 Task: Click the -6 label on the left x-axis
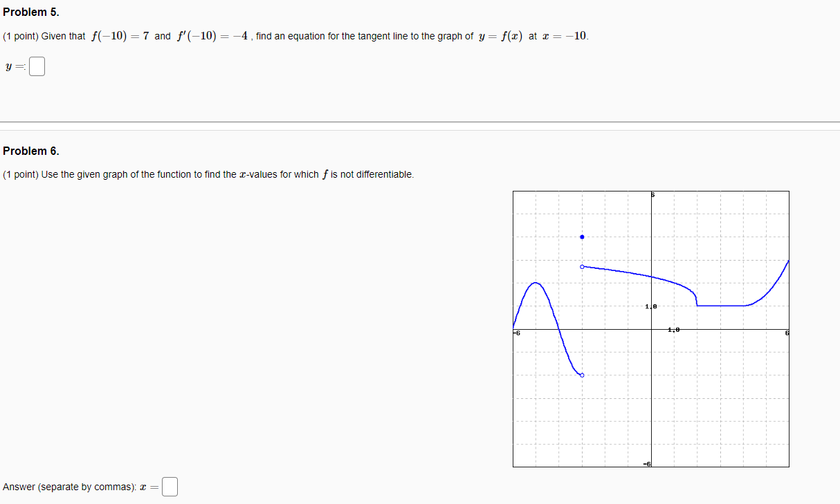pos(516,332)
